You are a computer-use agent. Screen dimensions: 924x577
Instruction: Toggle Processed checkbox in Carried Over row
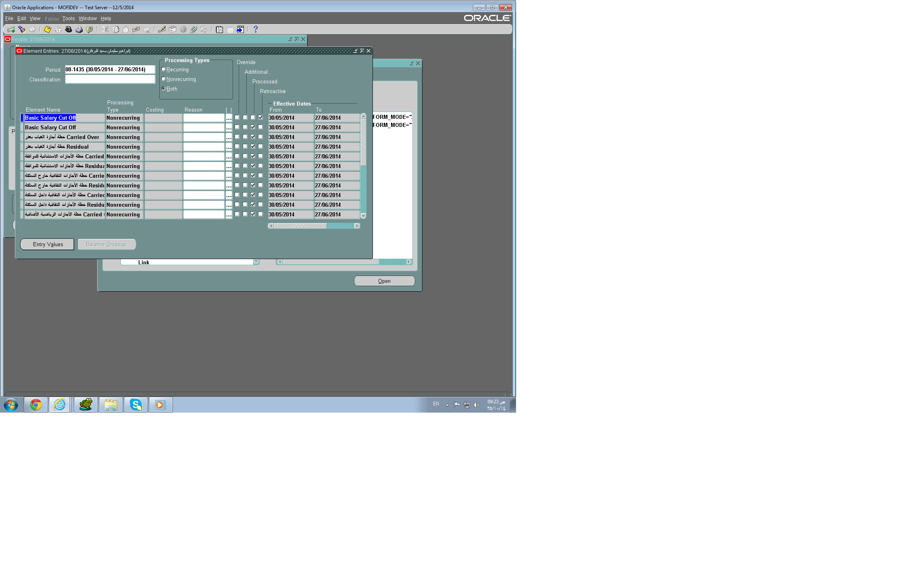[253, 137]
